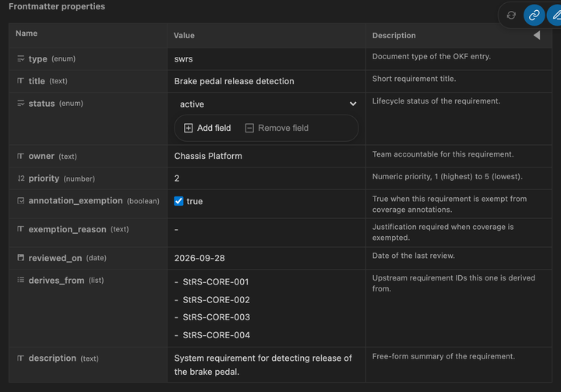The width and height of the screenshot is (561, 392).
Task: Click the description property name
Action: pyautogui.click(x=52, y=358)
